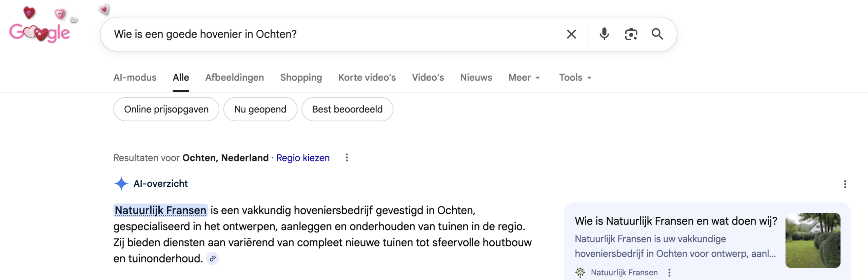
Task: Open the Tools dropdown
Action: point(574,78)
